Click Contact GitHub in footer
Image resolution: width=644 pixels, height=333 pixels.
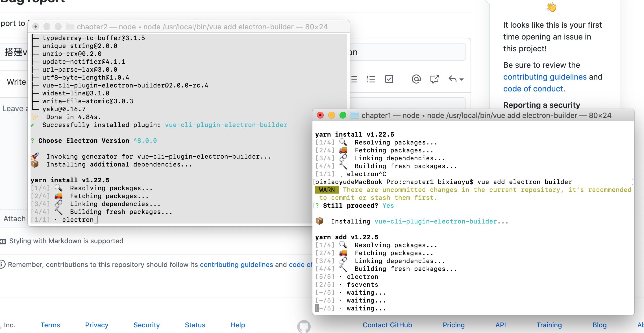point(387,325)
